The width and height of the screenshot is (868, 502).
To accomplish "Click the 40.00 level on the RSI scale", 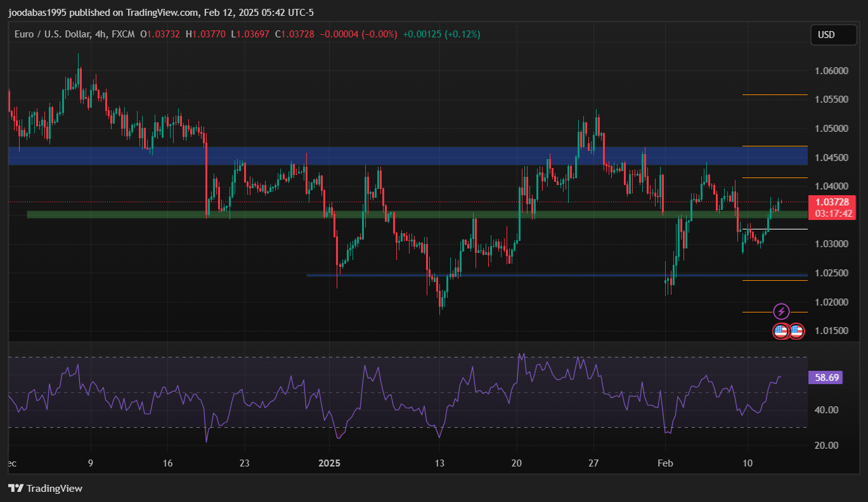I will point(827,410).
